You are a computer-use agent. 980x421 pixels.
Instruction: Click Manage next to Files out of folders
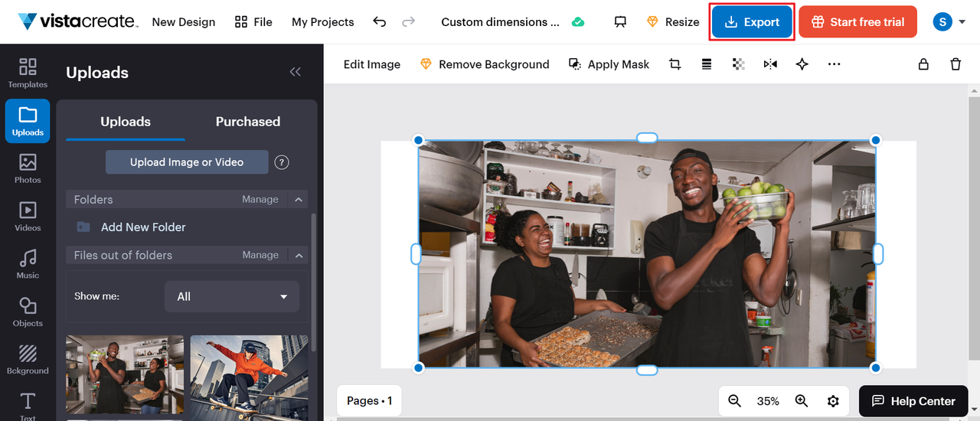coord(260,255)
